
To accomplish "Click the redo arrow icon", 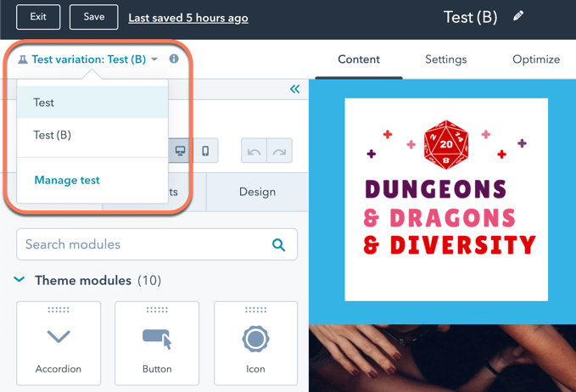I will coord(280,151).
